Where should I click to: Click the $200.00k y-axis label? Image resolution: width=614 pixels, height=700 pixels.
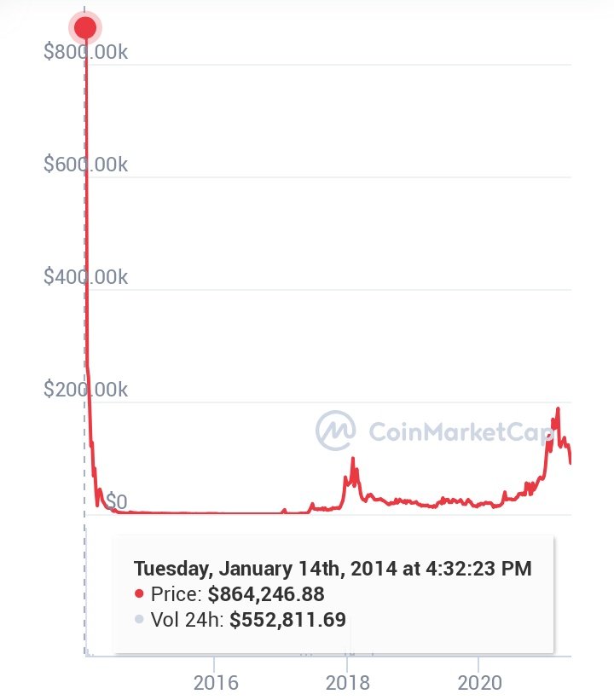[x=85, y=390]
